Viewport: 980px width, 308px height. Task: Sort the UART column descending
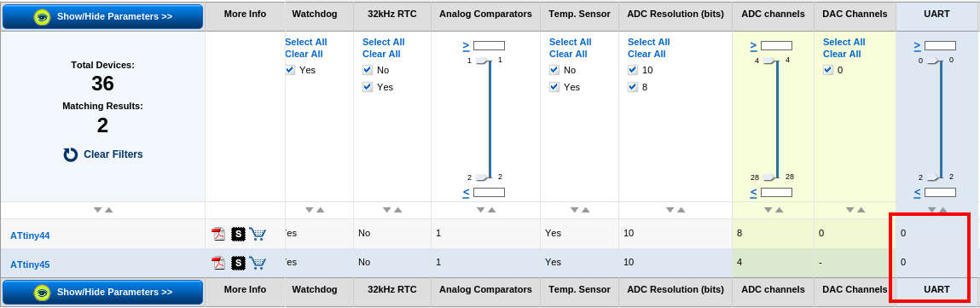coord(932,210)
